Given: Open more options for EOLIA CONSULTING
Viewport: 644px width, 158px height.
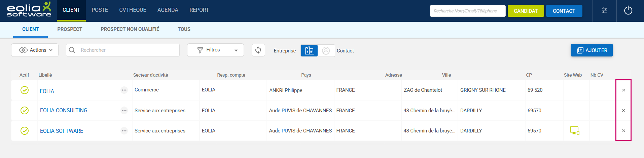Looking at the screenshot, I should point(124,111).
